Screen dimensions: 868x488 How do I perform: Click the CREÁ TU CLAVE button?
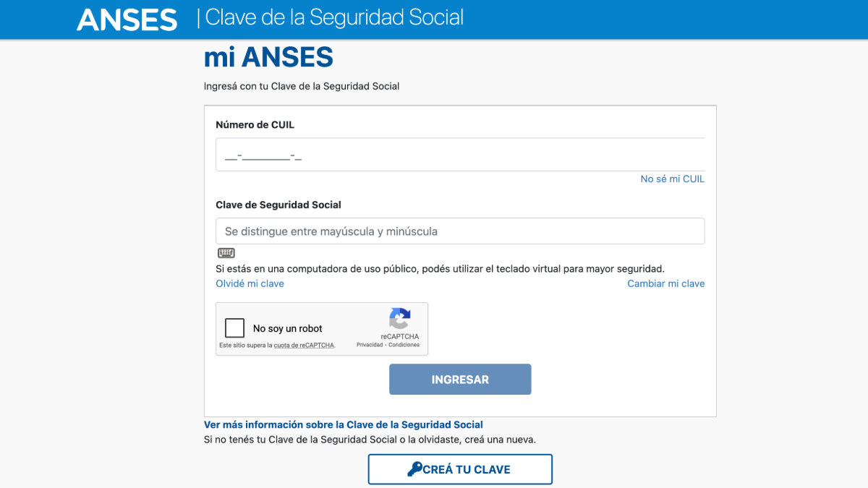[460, 468]
